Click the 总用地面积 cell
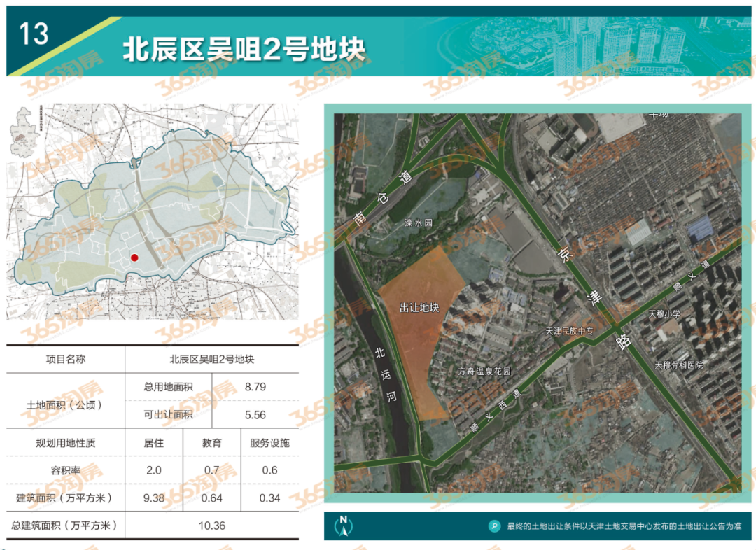The width and height of the screenshot is (756, 550). pyautogui.click(x=168, y=386)
